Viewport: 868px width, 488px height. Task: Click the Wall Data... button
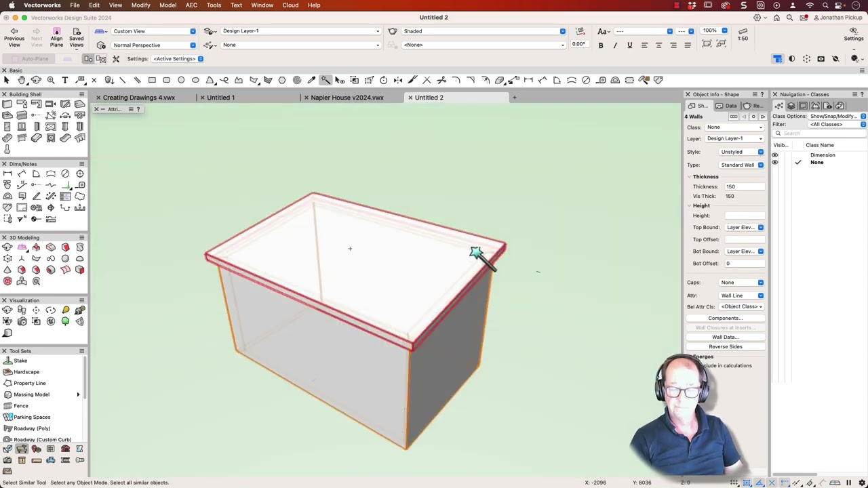726,338
